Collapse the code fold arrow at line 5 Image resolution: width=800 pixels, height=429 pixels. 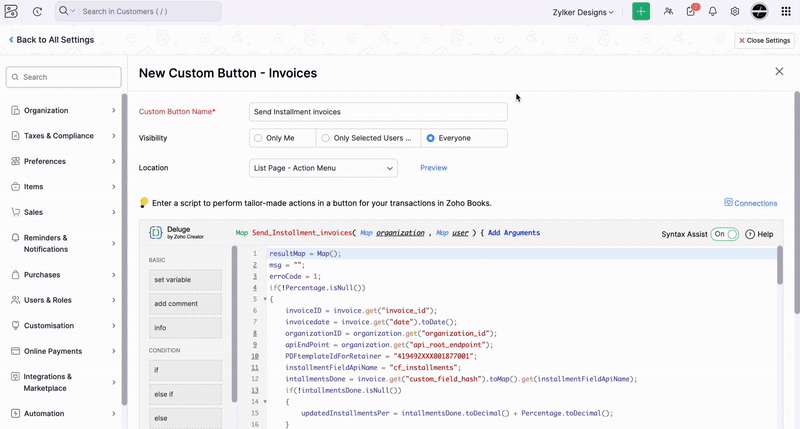265,299
